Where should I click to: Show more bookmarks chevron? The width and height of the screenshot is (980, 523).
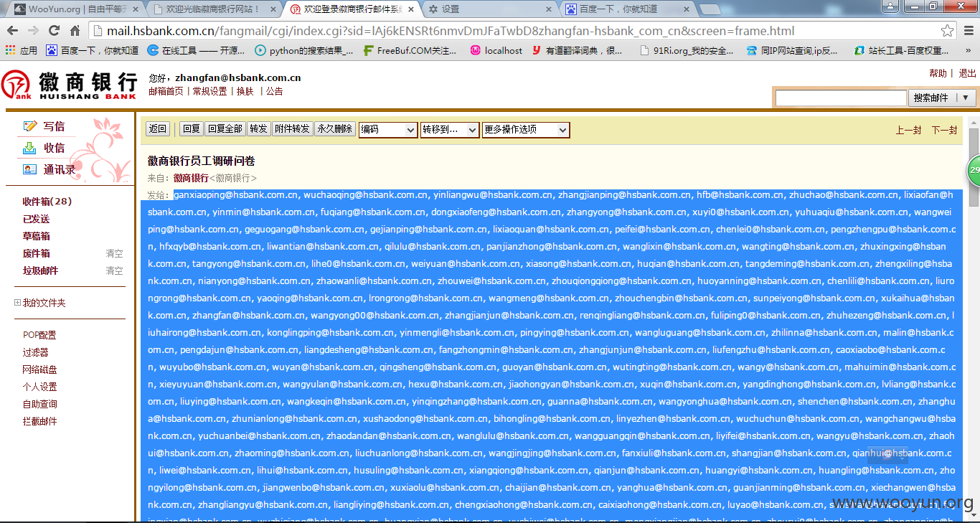click(x=968, y=51)
